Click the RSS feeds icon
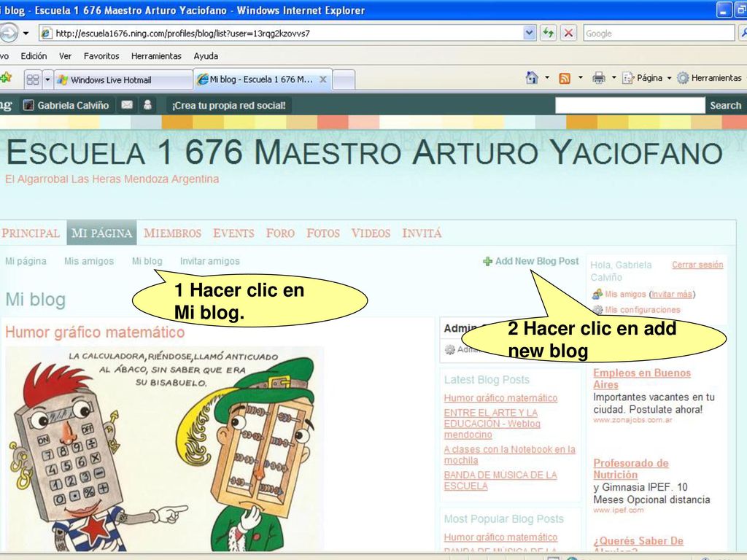The image size is (747, 560). [x=565, y=78]
